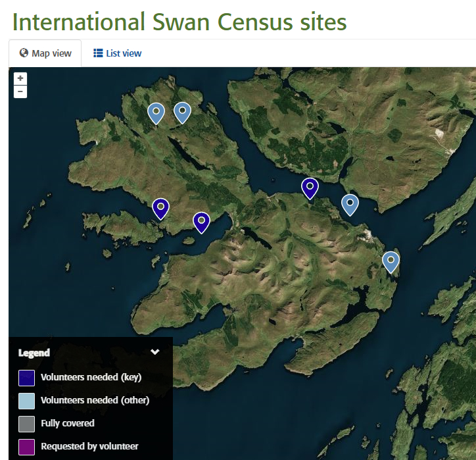Viewport: 476px width, 460px height.
Task: Click the light blue legend swatch
Action: [27, 401]
